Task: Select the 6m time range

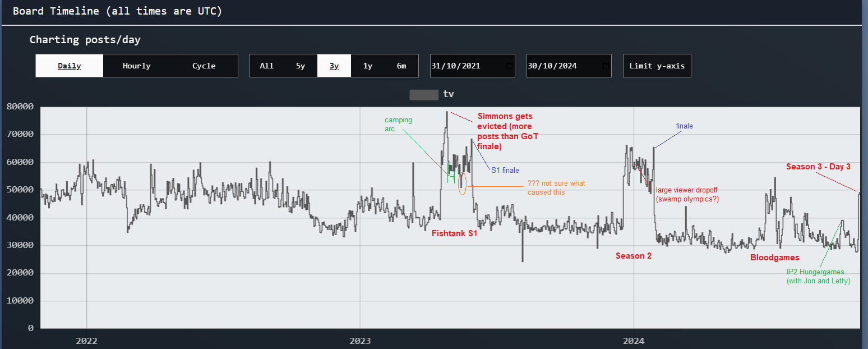Action: tap(401, 66)
